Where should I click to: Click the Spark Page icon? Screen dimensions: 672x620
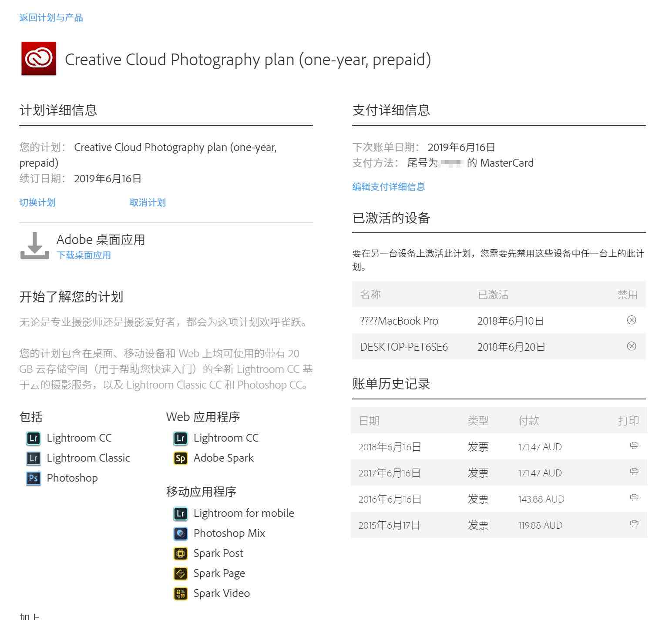pos(180,573)
